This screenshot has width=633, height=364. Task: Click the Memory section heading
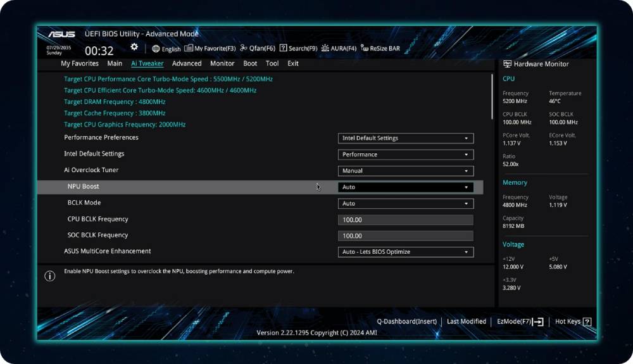tap(515, 182)
